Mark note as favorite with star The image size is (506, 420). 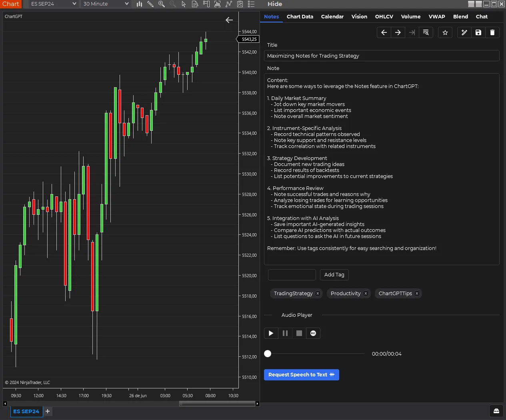tap(445, 32)
